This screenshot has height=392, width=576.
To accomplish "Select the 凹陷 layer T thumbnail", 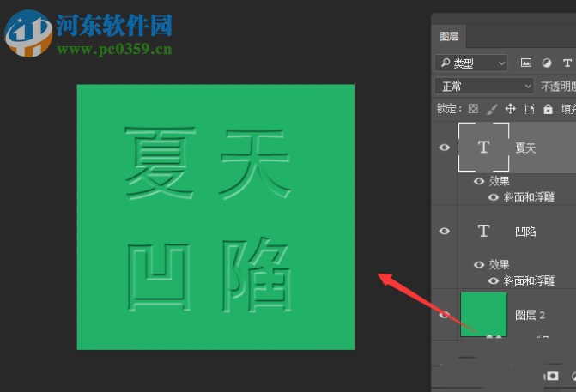I will click(x=483, y=231).
